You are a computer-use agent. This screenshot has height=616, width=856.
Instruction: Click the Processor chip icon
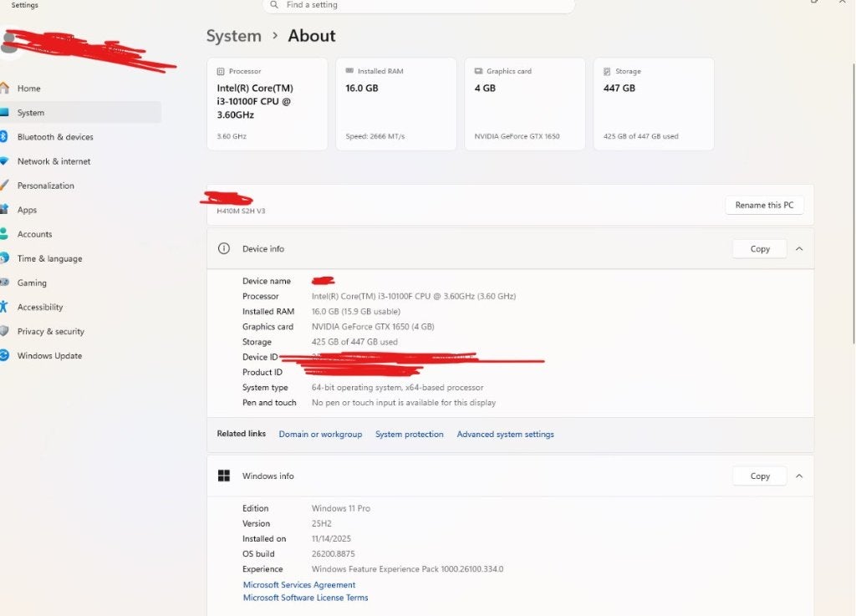pos(221,72)
